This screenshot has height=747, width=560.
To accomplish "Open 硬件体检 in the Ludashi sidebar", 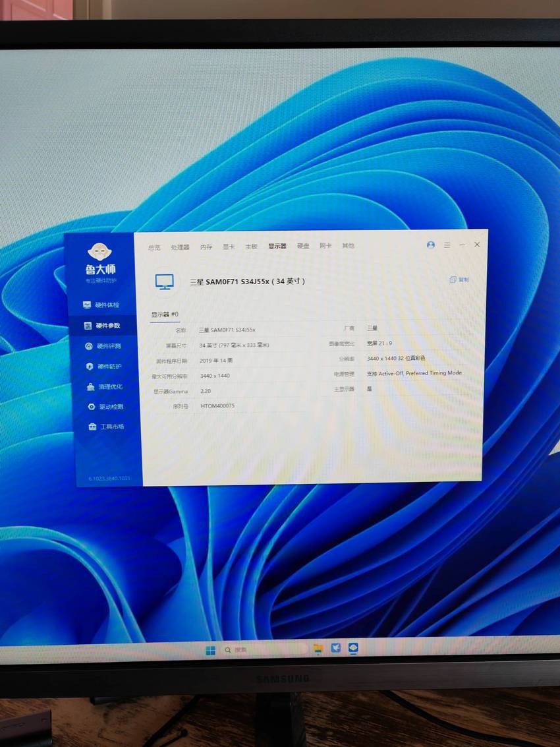I will [101, 305].
